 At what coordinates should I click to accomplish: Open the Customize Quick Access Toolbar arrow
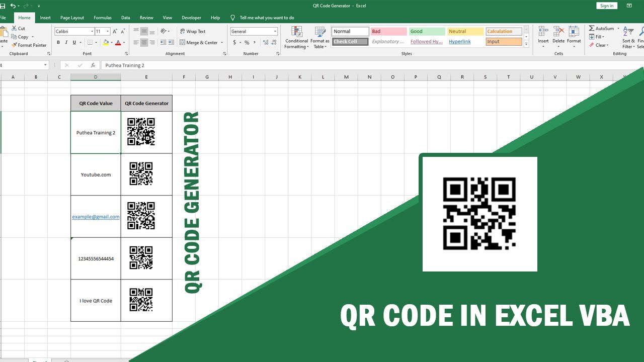click(39, 6)
